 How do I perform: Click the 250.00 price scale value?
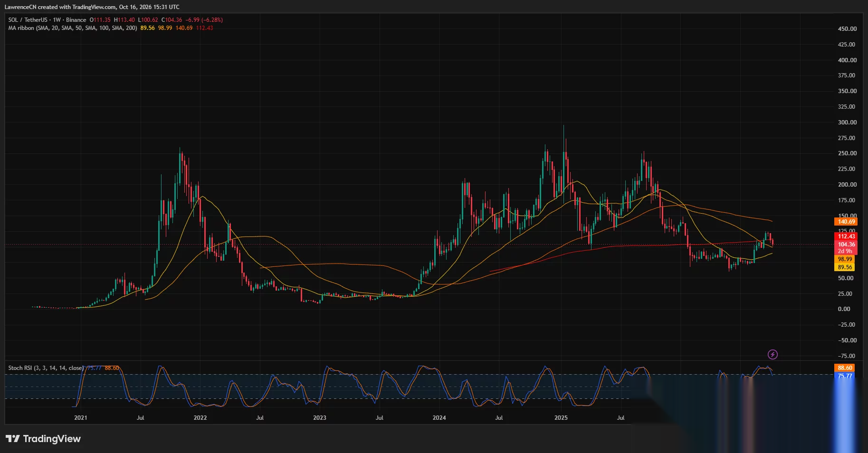tap(847, 153)
